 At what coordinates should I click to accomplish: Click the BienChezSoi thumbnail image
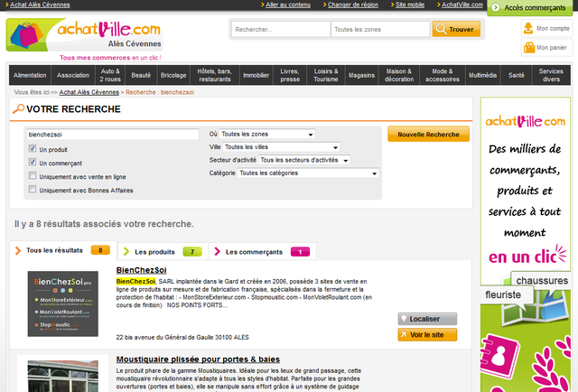coord(63,304)
